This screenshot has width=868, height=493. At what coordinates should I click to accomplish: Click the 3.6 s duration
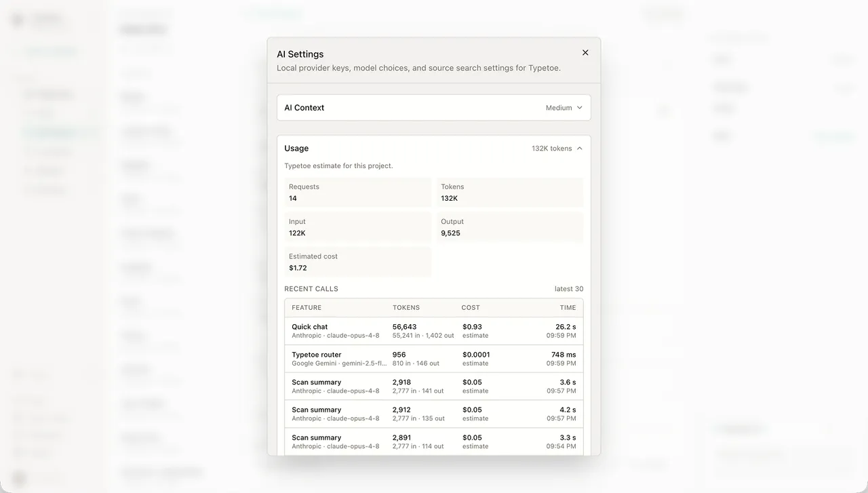coord(568,382)
